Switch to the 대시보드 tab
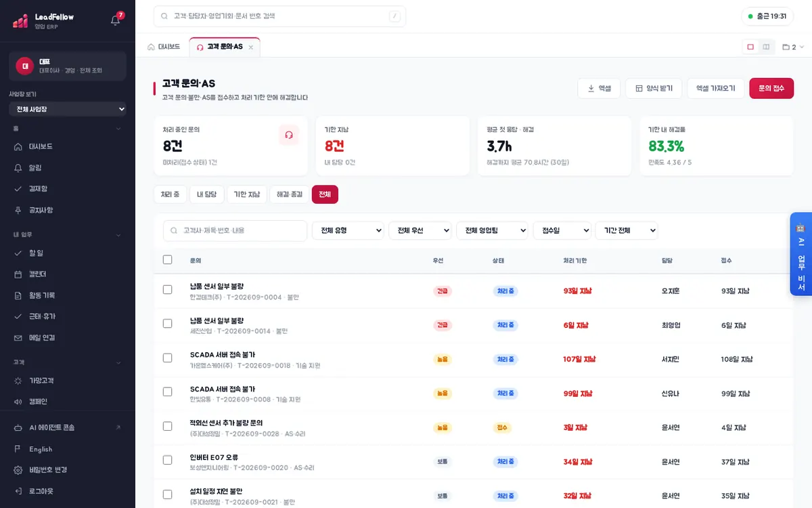Image resolution: width=812 pixels, height=508 pixels. coord(164,47)
